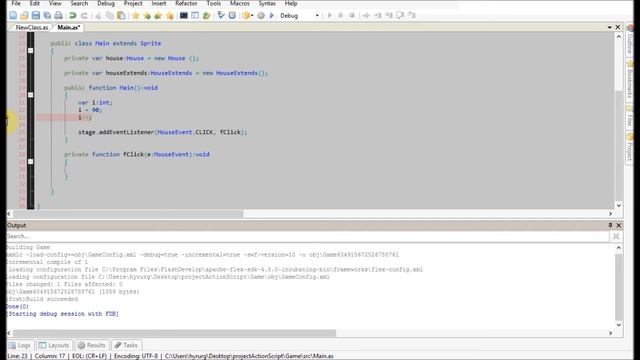Click the green arrow icon beside layout icon

(207, 16)
